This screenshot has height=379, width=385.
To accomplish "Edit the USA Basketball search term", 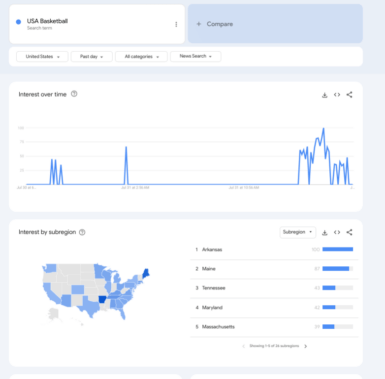I will click(x=47, y=21).
